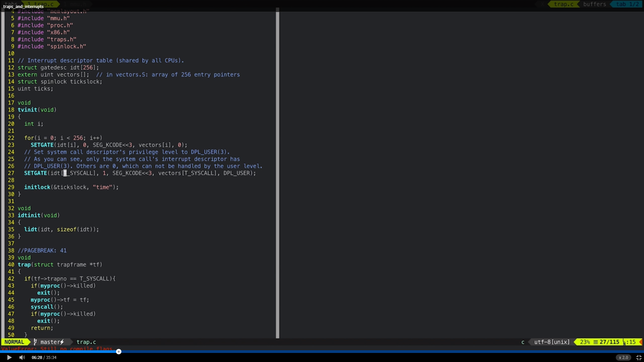This screenshot has width=644, height=362.
Task: Click the git branch icon before master
Action: 35,342
